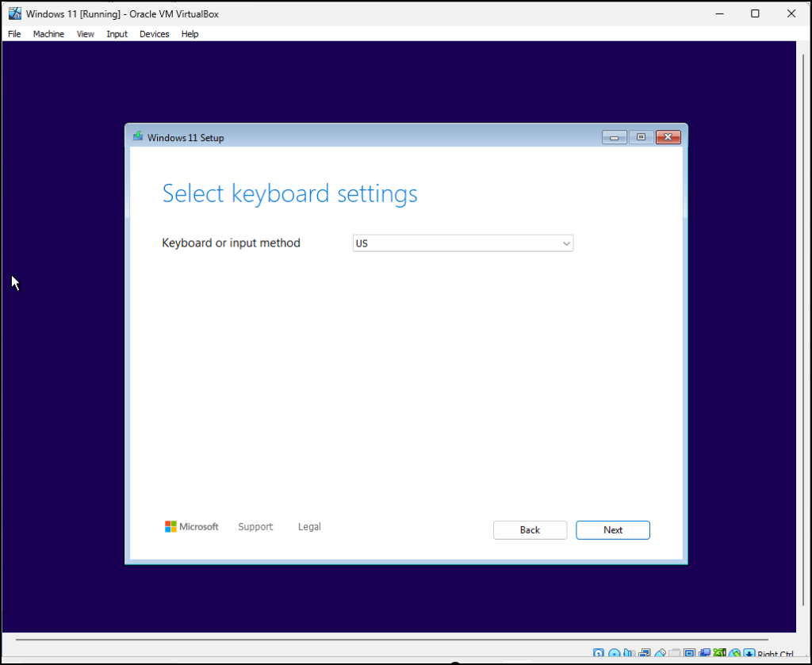Click the Keyboard or input method label

(231, 243)
